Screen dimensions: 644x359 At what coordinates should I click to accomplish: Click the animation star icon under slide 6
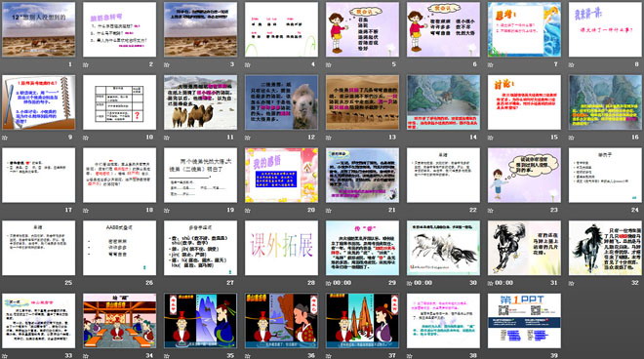click(410, 64)
